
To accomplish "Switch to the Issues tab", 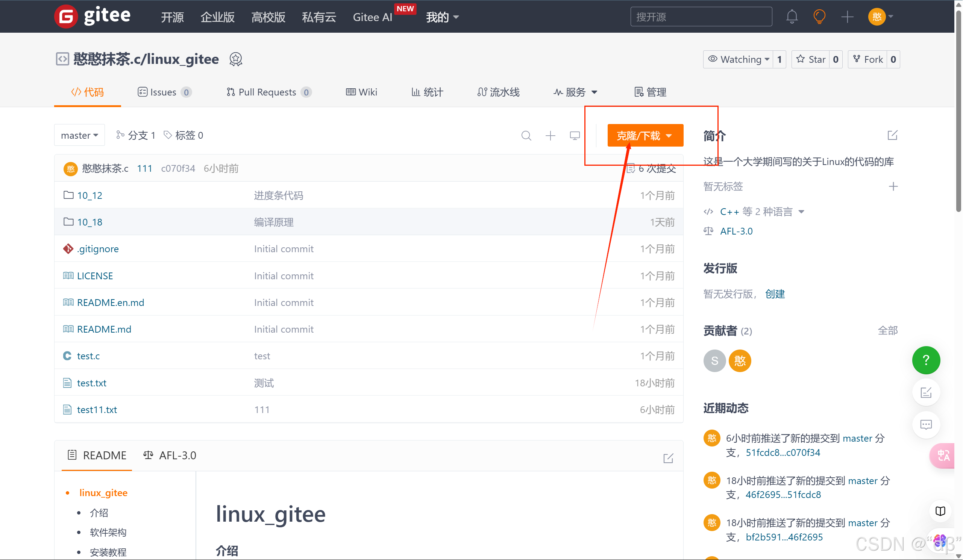I will [x=164, y=92].
